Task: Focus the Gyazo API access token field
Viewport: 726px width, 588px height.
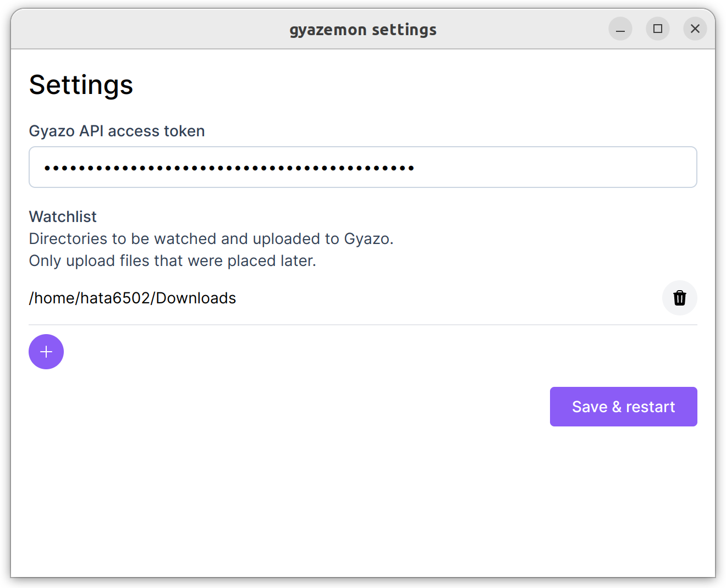Action: (x=363, y=167)
